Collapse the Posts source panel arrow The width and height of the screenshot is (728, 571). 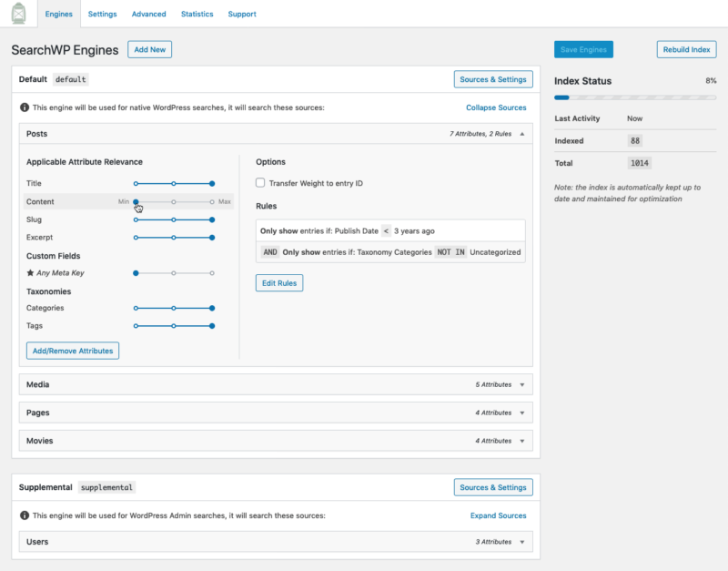522,134
